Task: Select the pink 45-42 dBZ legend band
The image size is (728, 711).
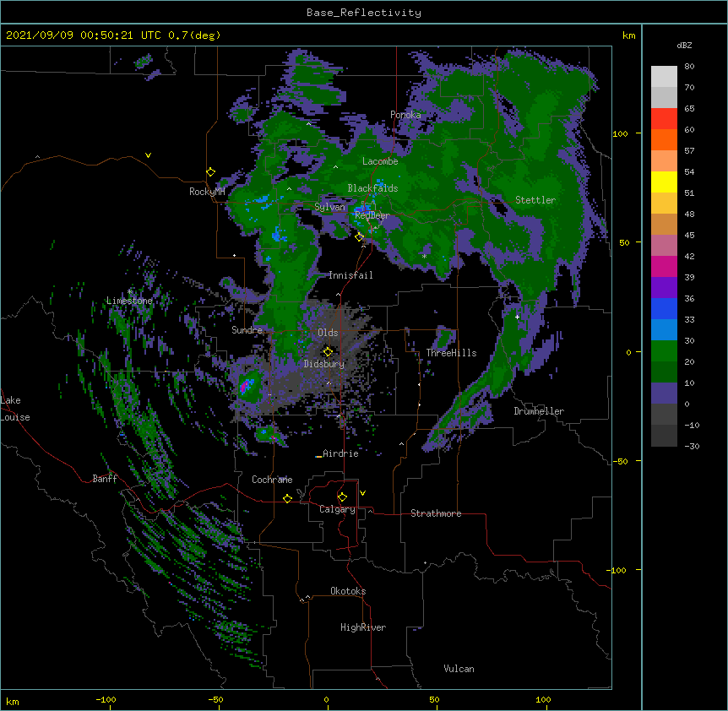Action: click(x=664, y=246)
